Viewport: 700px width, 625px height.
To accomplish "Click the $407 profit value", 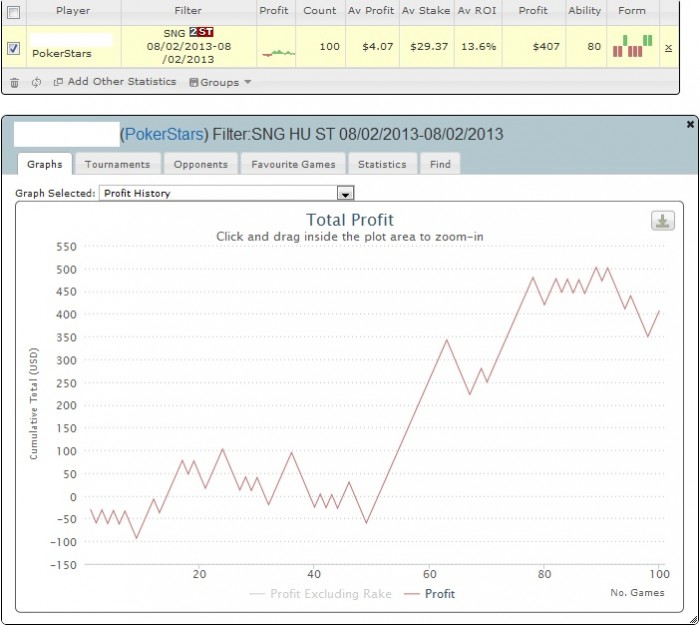I will pos(546,46).
